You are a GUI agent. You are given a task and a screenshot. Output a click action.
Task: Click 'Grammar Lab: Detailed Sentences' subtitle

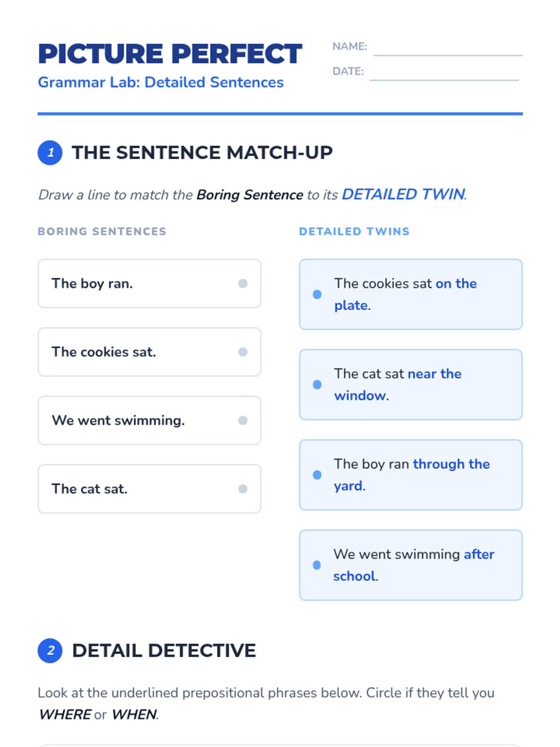[161, 82]
